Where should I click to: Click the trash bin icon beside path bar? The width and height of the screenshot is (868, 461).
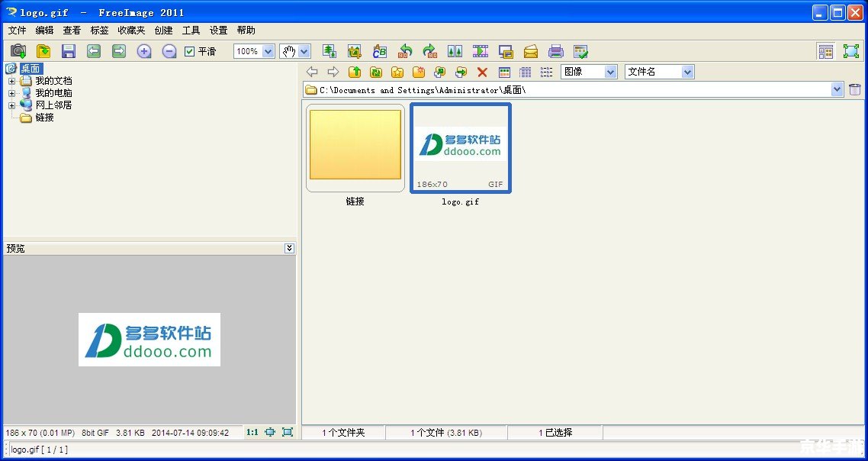pos(855,89)
